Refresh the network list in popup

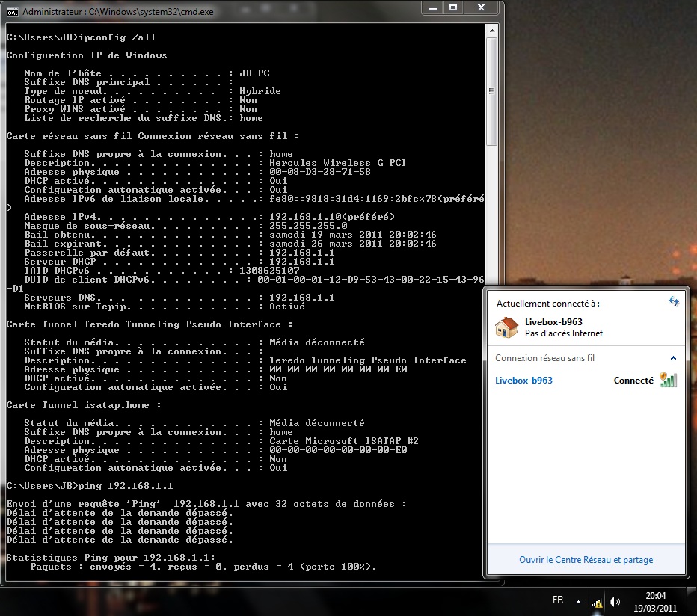(x=673, y=301)
